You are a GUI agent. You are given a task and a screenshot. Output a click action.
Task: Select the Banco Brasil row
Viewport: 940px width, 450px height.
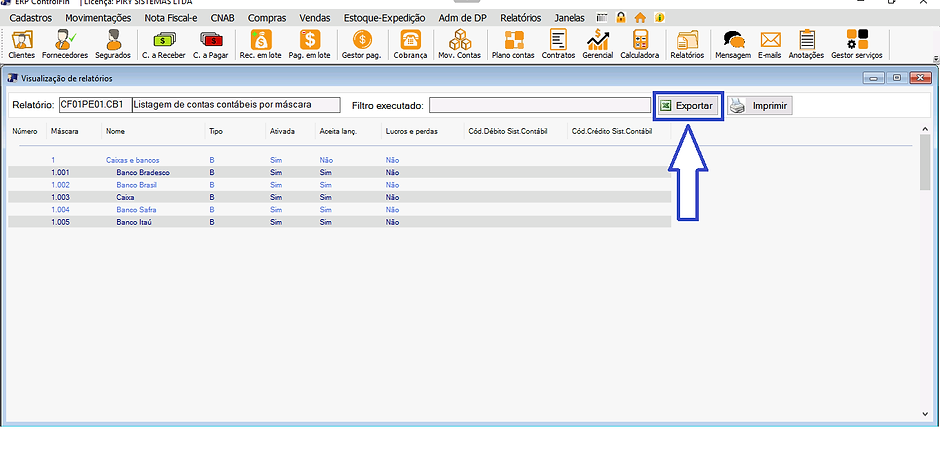tap(339, 185)
